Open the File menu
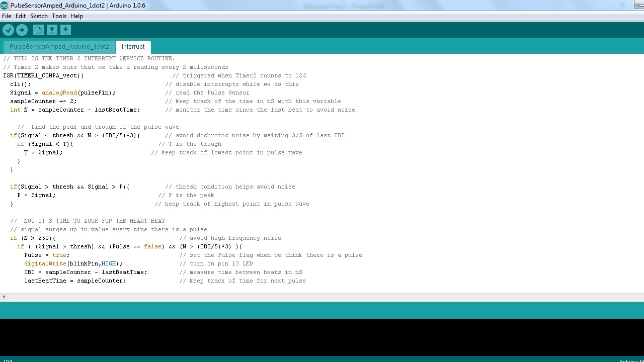The height and width of the screenshot is (362, 644). 7,16
